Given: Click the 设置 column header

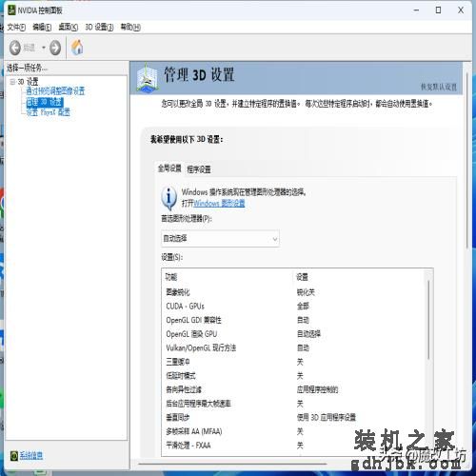Looking at the screenshot, I should click(x=302, y=277).
